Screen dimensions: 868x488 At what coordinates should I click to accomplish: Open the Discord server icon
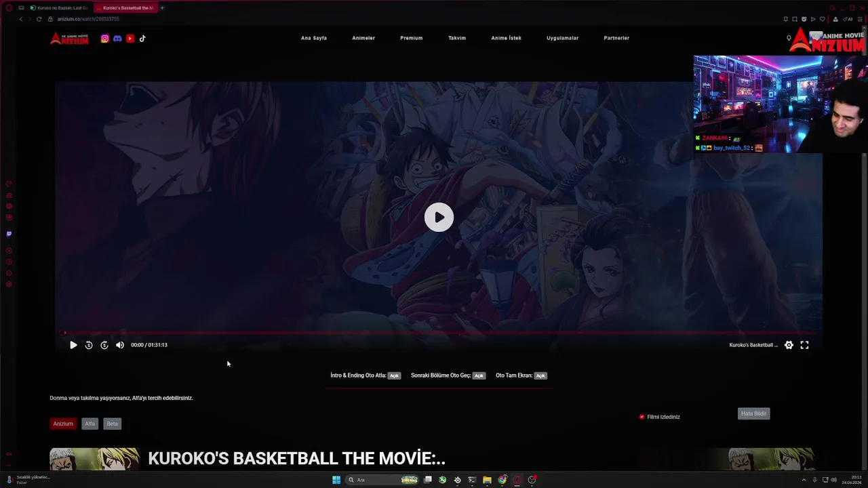point(117,39)
